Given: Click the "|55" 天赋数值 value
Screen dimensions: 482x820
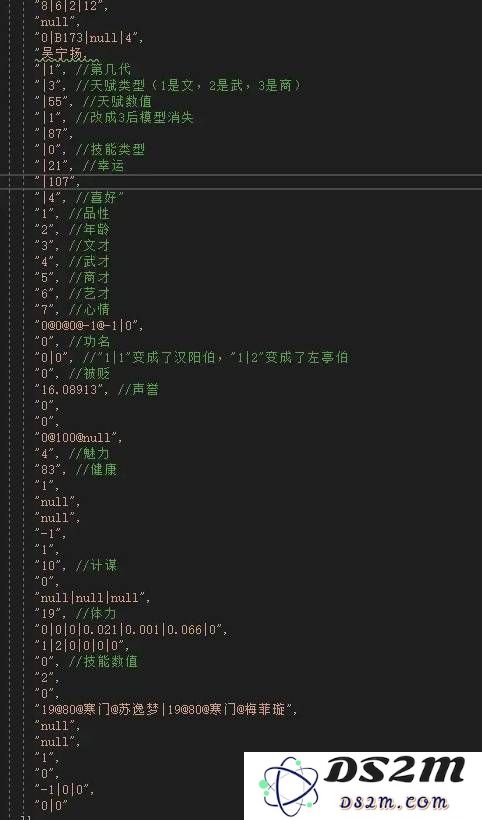Looking at the screenshot, I should pyautogui.click(x=50, y=101).
